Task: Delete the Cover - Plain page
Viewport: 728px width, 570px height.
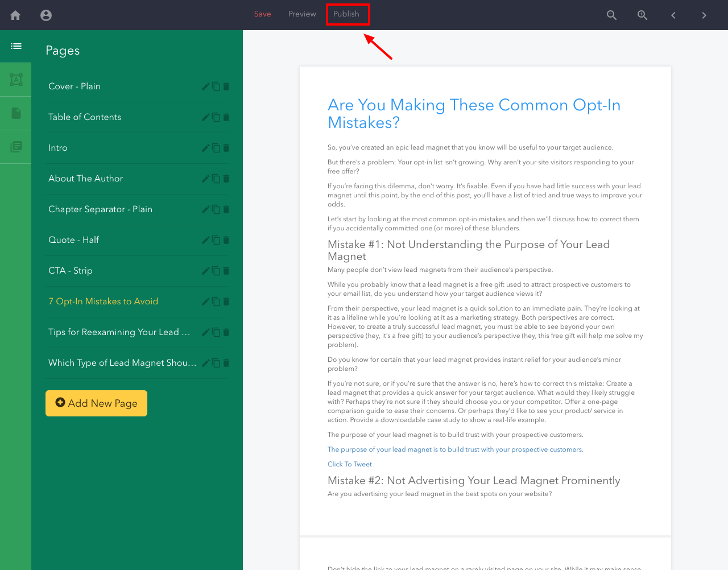Action: (226, 86)
